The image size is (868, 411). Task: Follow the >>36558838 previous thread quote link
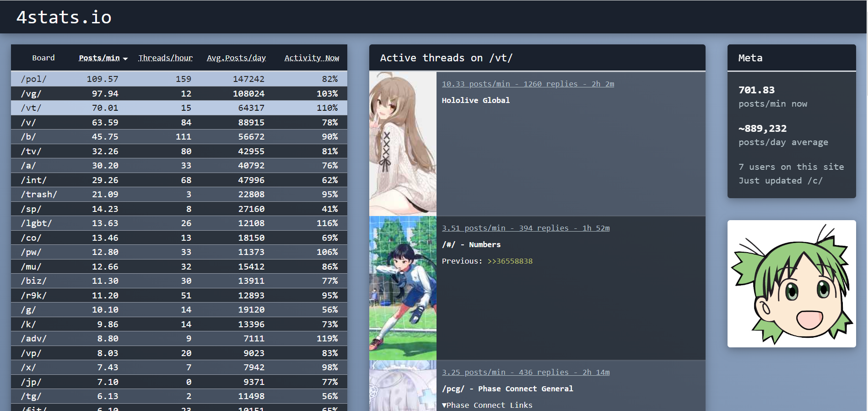coord(510,261)
